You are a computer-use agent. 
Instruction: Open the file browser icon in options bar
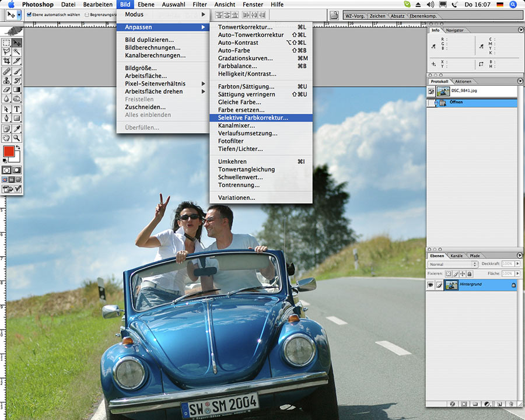[x=334, y=16]
